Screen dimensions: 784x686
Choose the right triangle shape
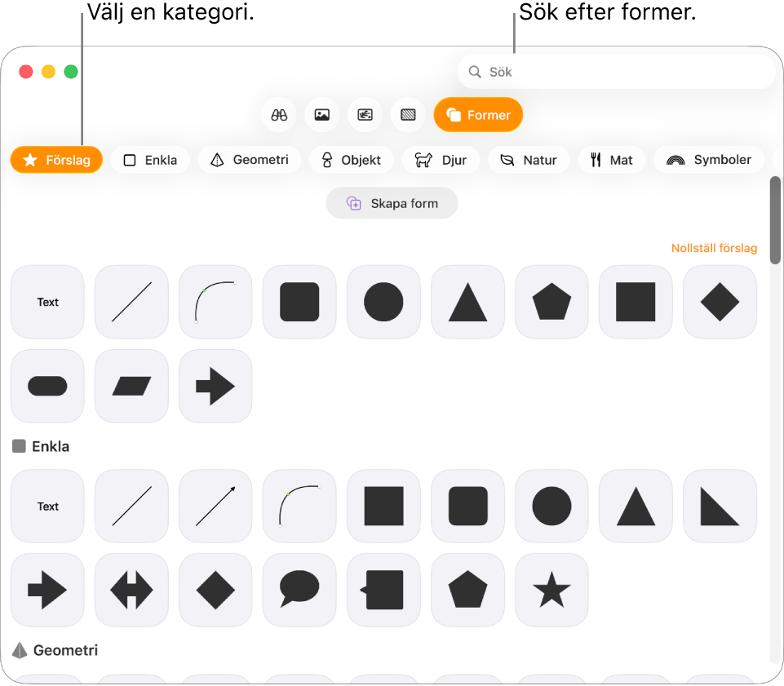pyautogui.click(x=720, y=506)
